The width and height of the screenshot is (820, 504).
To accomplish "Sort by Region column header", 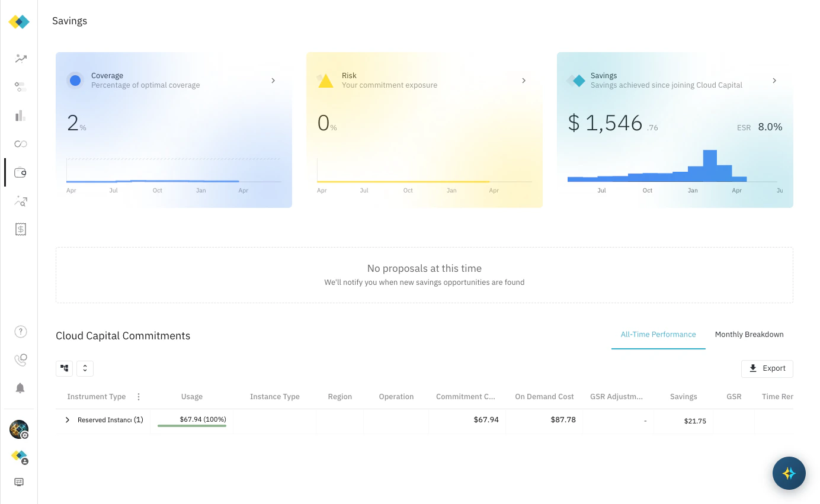I will click(x=340, y=397).
